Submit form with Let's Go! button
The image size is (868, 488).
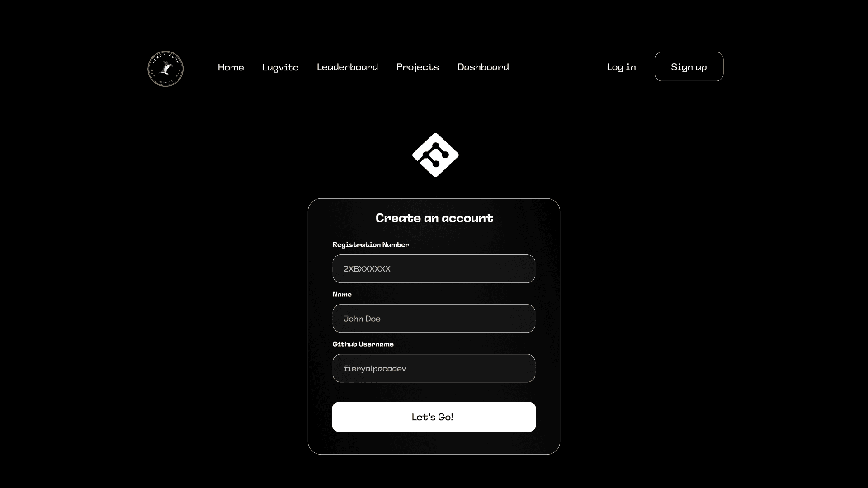[434, 417]
